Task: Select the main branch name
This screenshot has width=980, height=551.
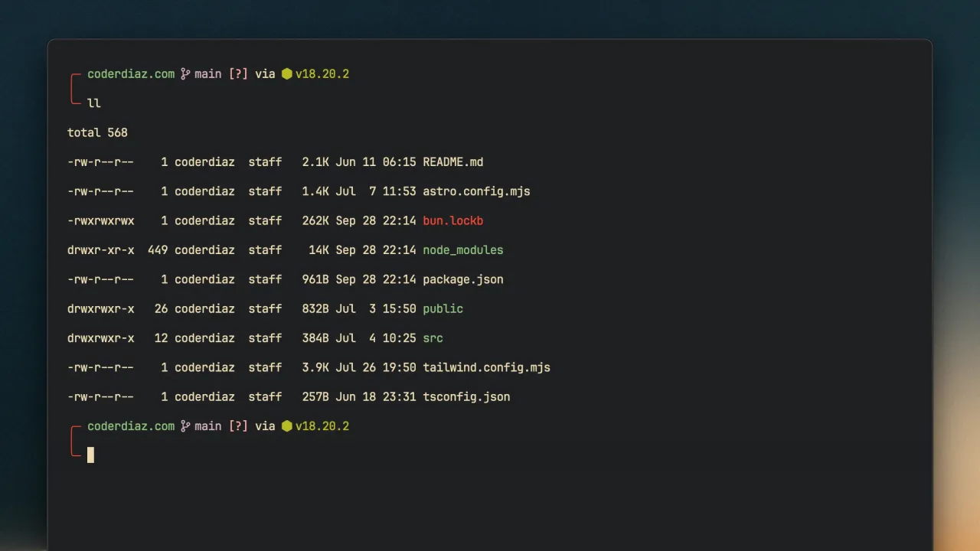Action: (x=207, y=73)
